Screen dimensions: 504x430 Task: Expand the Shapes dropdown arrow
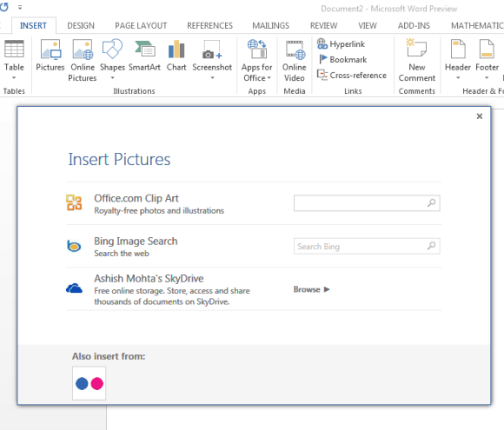[112, 78]
